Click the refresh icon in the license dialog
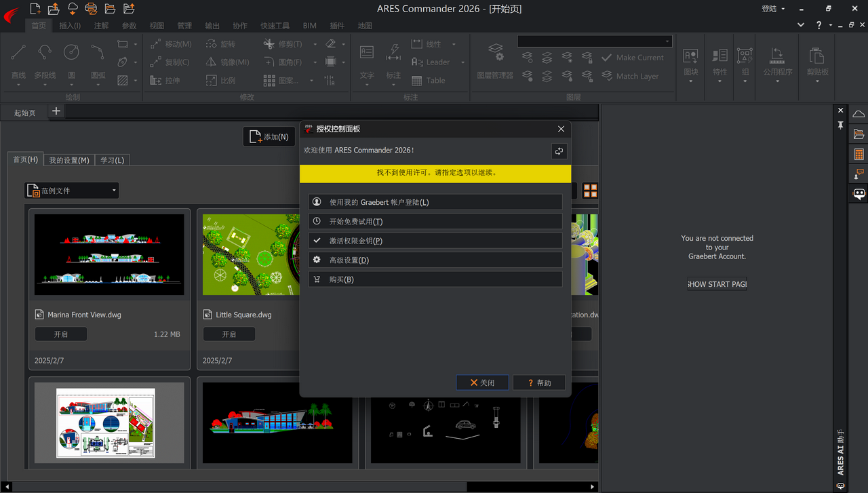The width and height of the screenshot is (868, 493). click(559, 151)
